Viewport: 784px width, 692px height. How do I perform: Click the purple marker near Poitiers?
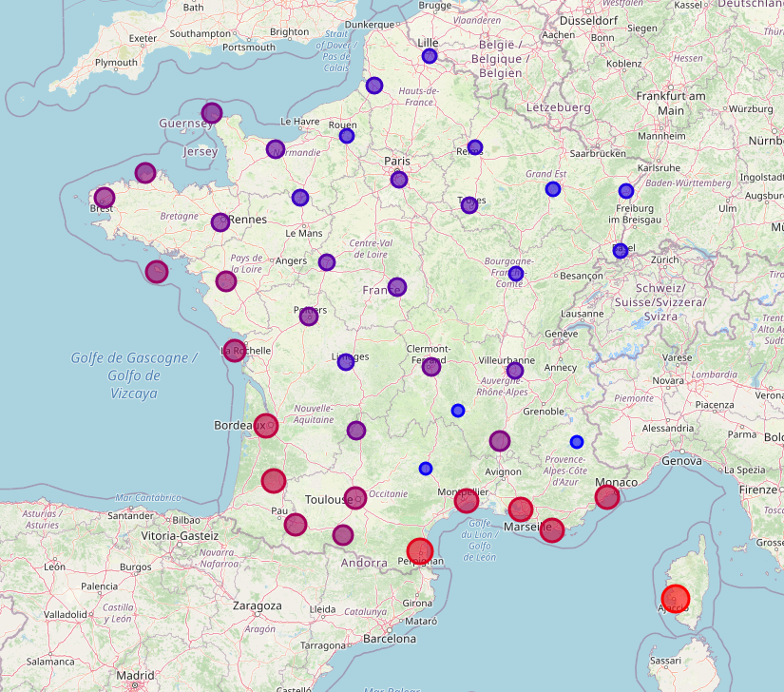310,317
